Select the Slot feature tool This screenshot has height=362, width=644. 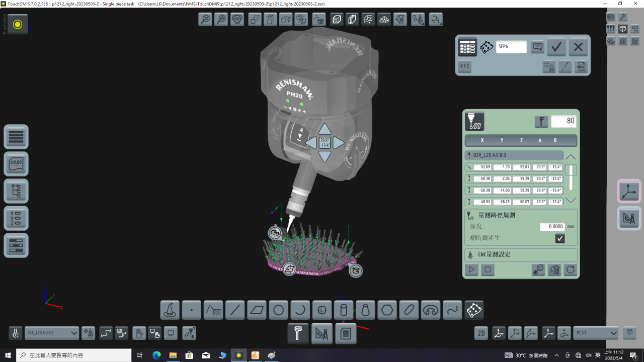click(x=409, y=310)
